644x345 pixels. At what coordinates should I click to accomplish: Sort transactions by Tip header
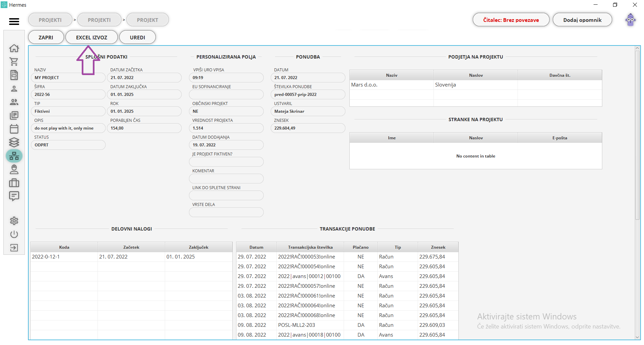pos(397,247)
